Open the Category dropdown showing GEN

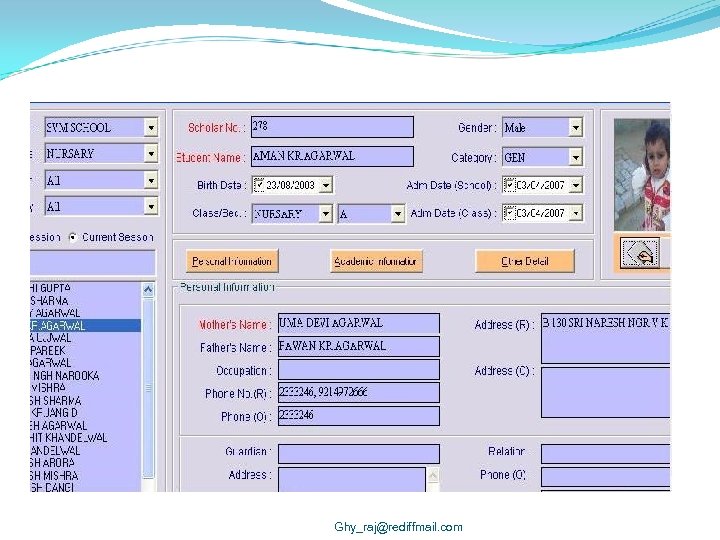(x=575, y=158)
